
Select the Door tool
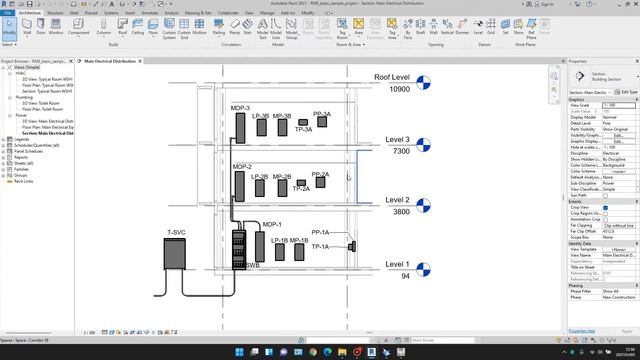click(x=41, y=27)
